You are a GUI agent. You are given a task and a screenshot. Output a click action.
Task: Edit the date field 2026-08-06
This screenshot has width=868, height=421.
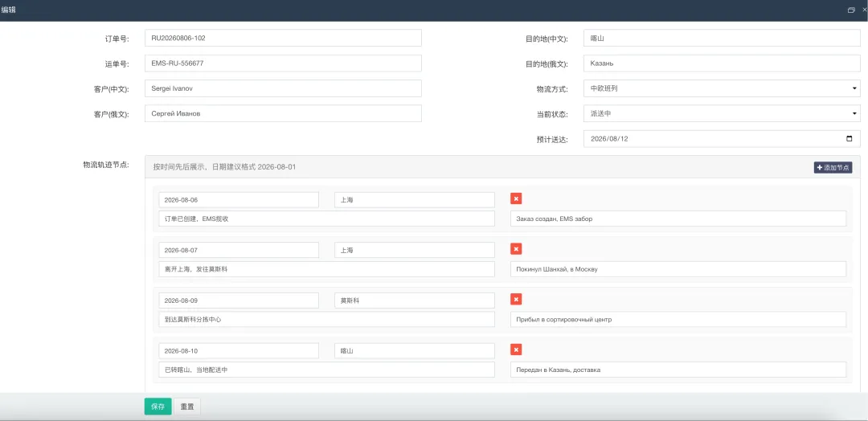pos(239,200)
